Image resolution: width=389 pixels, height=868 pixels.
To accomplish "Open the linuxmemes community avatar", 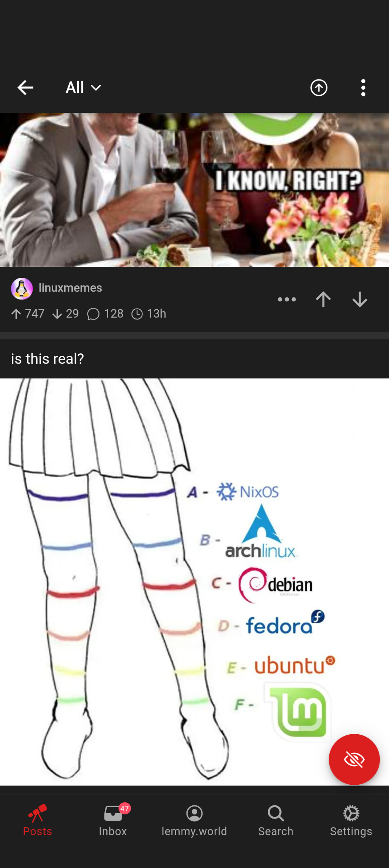I will click(22, 288).
